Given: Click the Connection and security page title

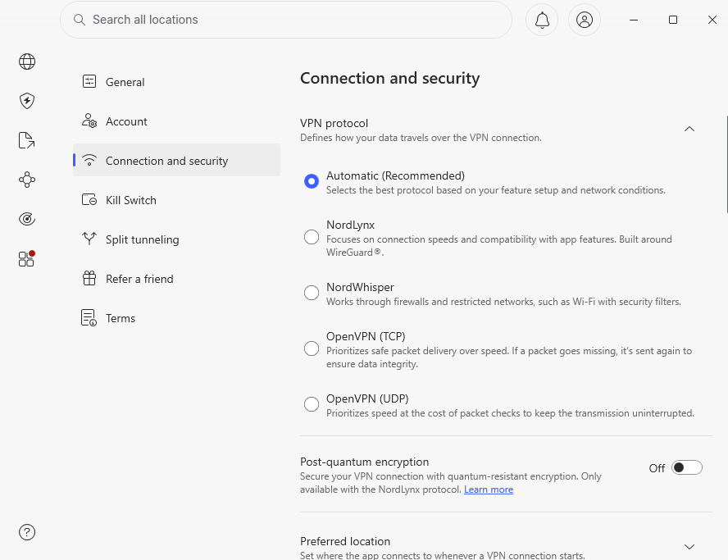Looking at the screenshot, I should click(390, 78).
